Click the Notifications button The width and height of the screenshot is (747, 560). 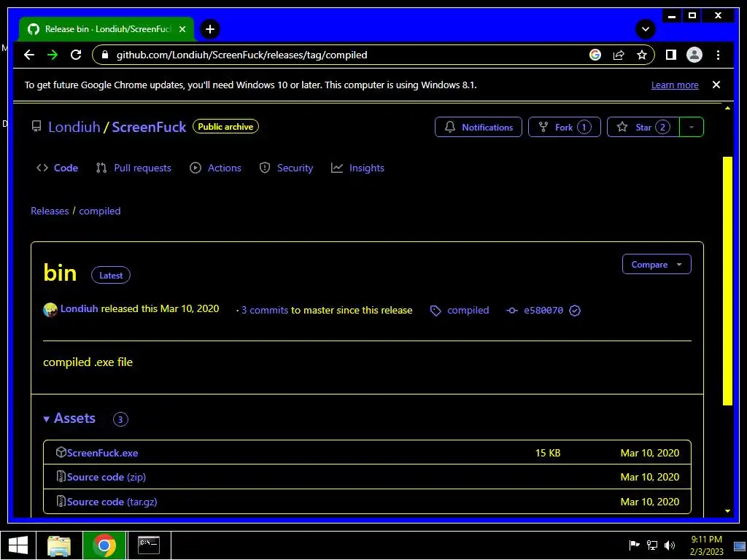[x=479, y=127]
